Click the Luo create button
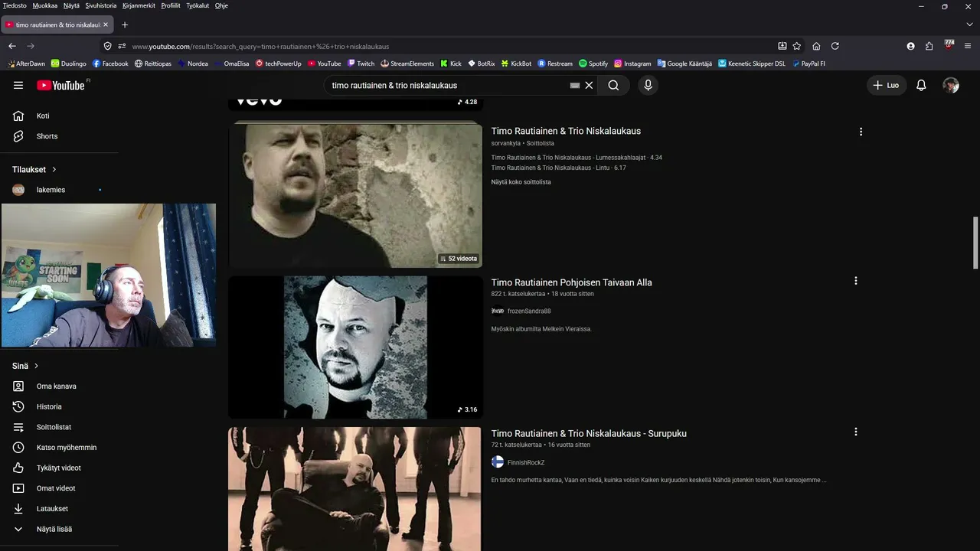This screenshot has width=980, height=551. point(886,86)
